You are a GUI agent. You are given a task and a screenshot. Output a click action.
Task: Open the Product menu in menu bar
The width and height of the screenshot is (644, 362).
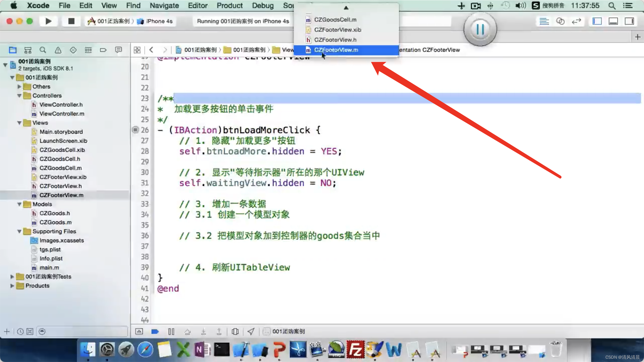229,5
